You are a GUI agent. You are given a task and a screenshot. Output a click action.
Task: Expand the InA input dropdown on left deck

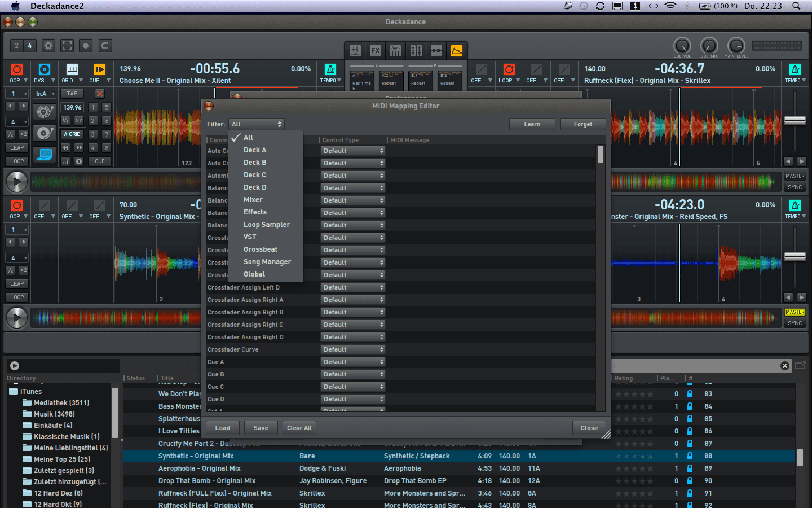45,94
